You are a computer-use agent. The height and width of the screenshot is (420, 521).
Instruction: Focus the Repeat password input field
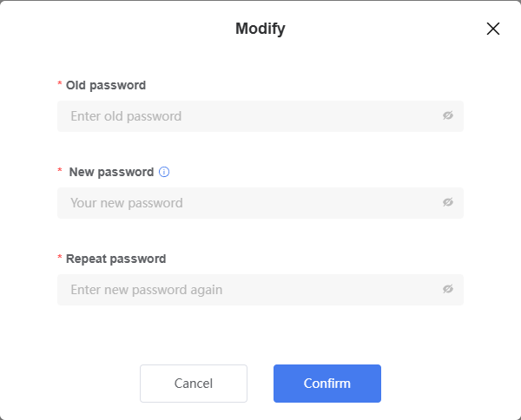tap(260, 290)
